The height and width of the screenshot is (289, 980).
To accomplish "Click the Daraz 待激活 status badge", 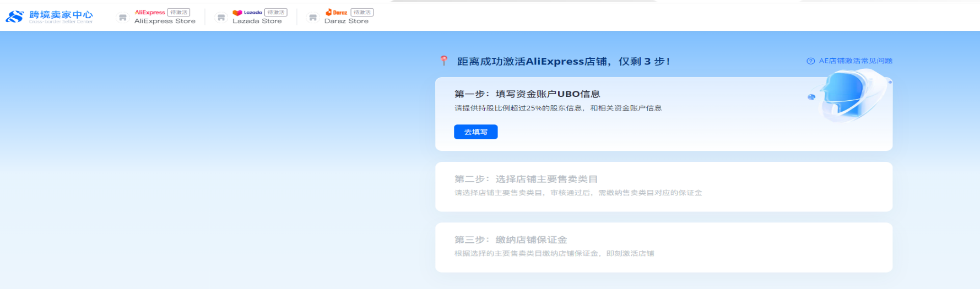I will coord(362,12).
